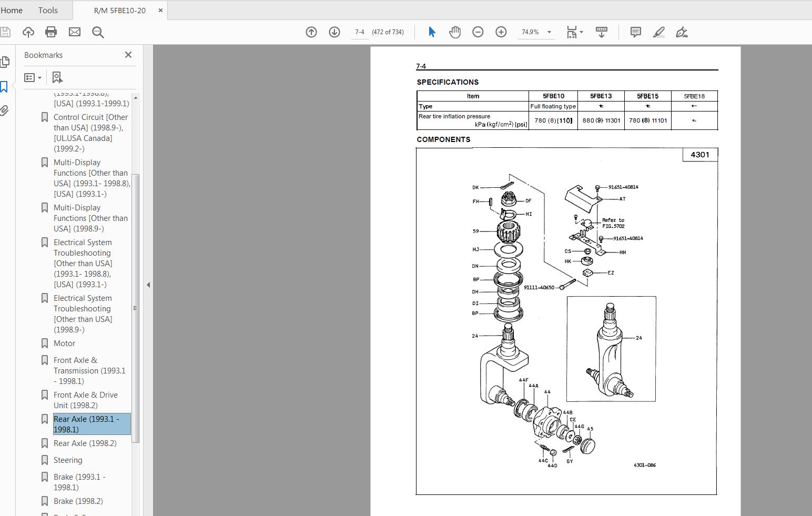Open the Comment tool
Viewport: 812px width, 516px height.
tap(635, 32)
